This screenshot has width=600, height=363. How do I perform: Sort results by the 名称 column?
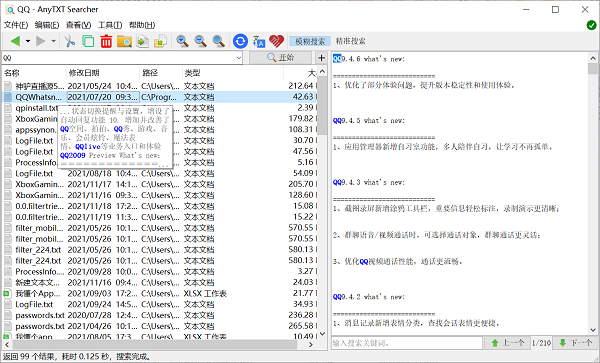pos(34,73)
